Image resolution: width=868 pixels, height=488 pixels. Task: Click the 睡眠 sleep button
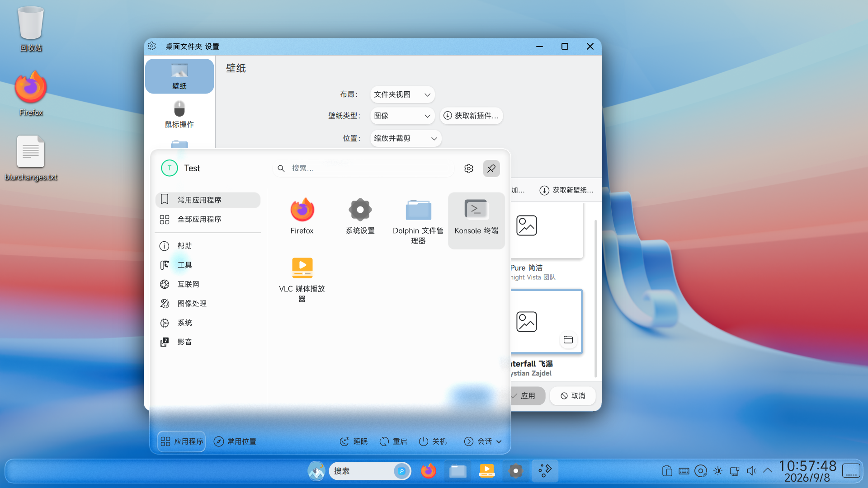pyautogui.click(x=354, y=441)
